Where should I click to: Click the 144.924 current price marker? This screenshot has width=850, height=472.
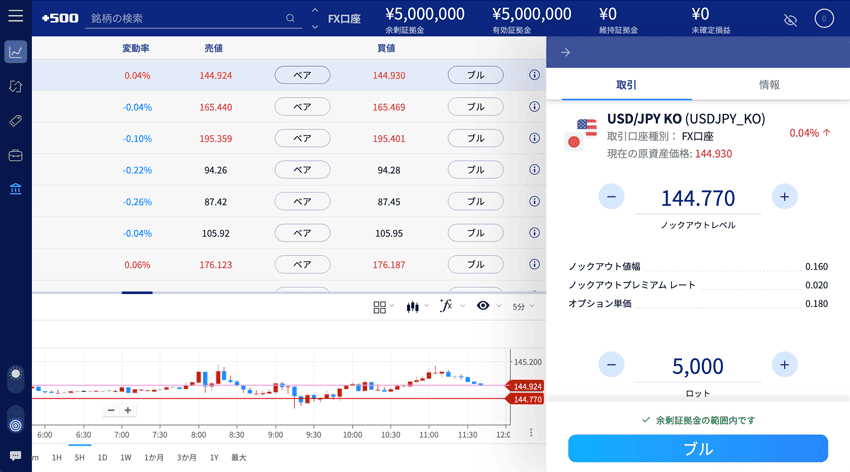525,386
